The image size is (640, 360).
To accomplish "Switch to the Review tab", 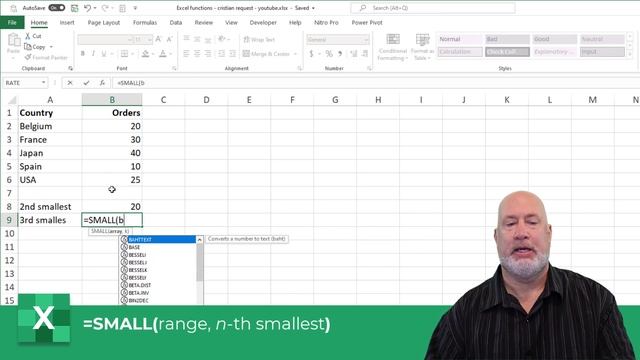I will [x=204, y=22].
